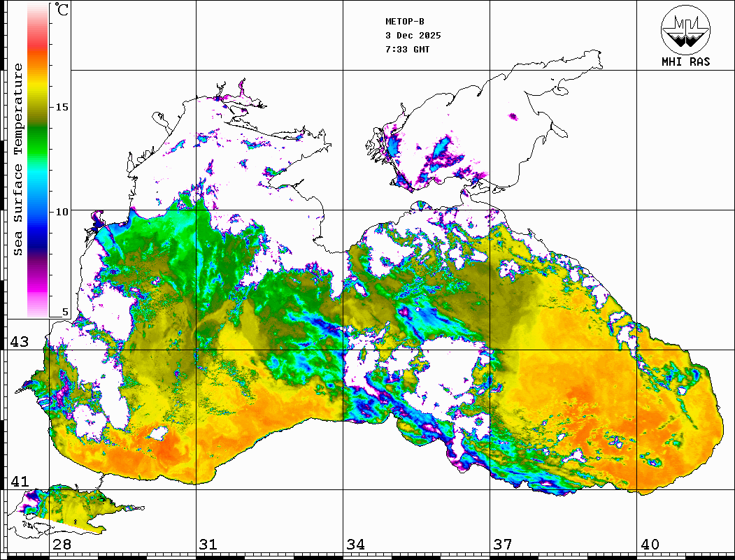
Task: Click longitude label 40
Action: (x=649, y=545)
